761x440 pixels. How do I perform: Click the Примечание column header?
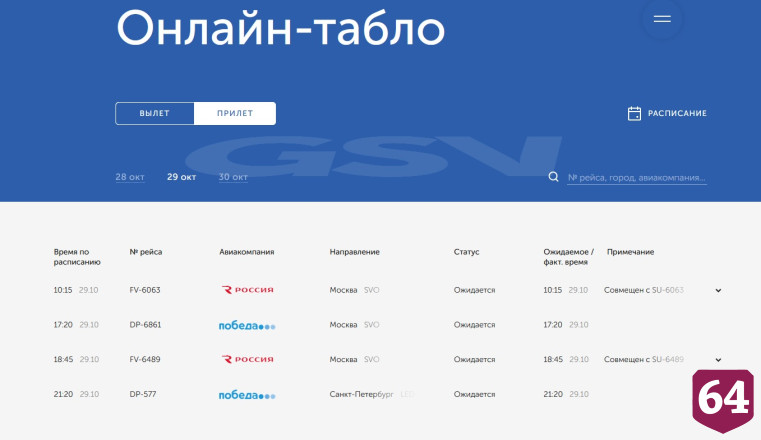point(630,252)
